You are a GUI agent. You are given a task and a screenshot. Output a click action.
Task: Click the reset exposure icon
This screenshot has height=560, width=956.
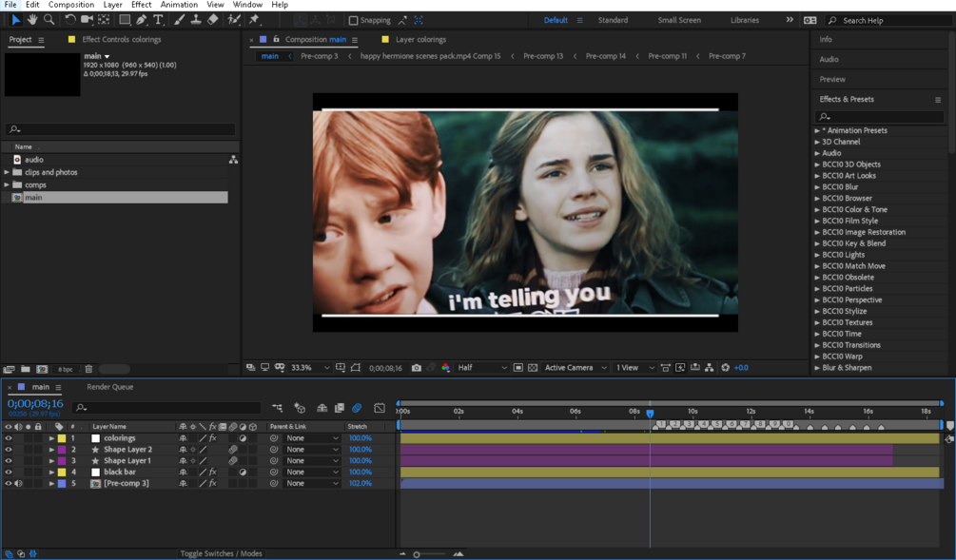[725, 368]
